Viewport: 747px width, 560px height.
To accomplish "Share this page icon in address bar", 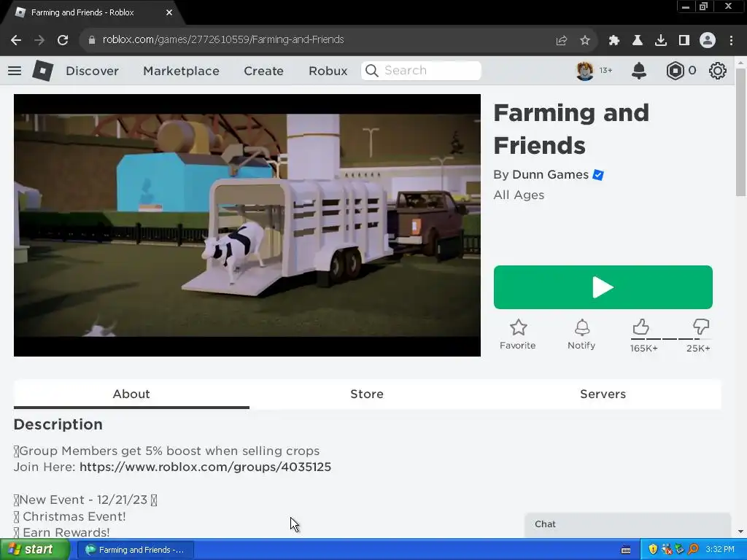I will (x=562, y=40).
